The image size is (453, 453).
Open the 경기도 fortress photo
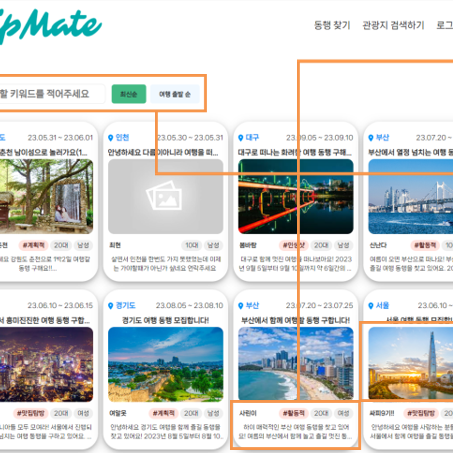click(166, 364)
